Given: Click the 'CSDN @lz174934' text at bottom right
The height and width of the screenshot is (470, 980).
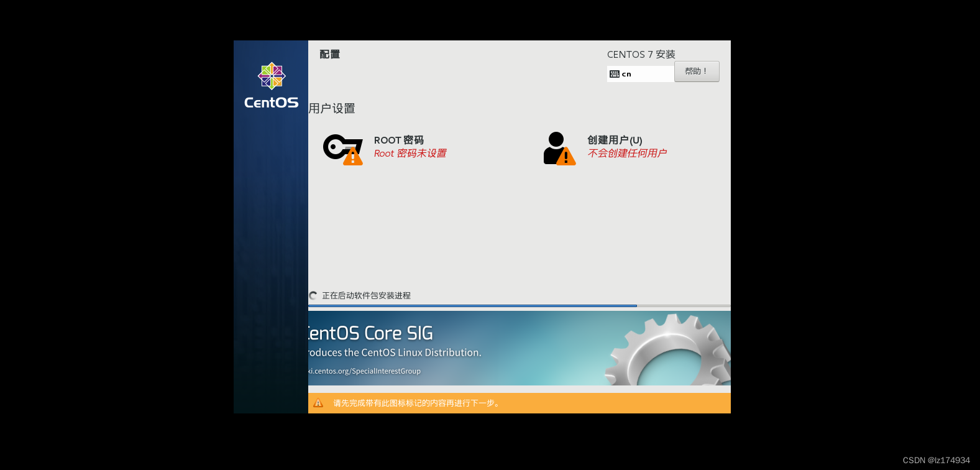Looking at the screenshot, I should click(936, 460).
